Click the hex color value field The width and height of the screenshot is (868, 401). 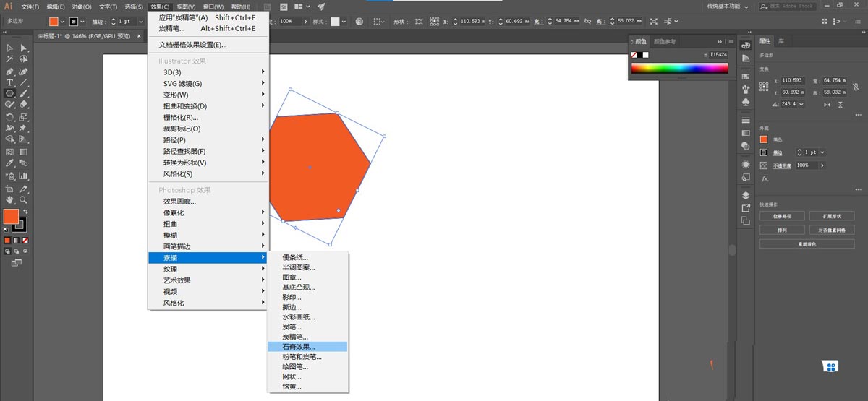point(717,54)
